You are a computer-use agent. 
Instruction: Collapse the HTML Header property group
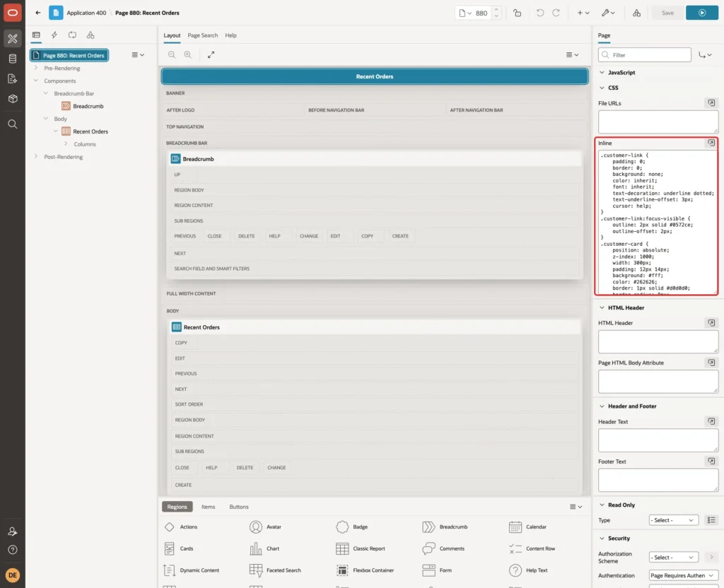click(x=602, y=308)
